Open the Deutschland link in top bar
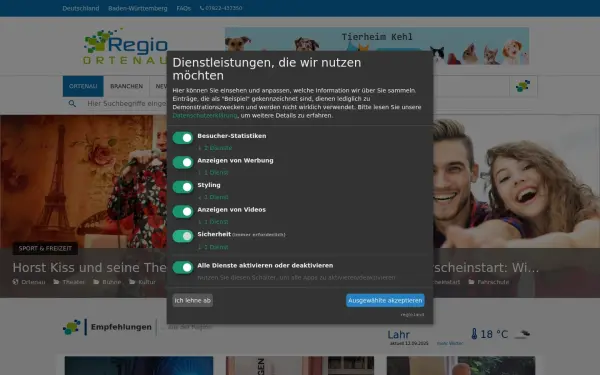 81,8
